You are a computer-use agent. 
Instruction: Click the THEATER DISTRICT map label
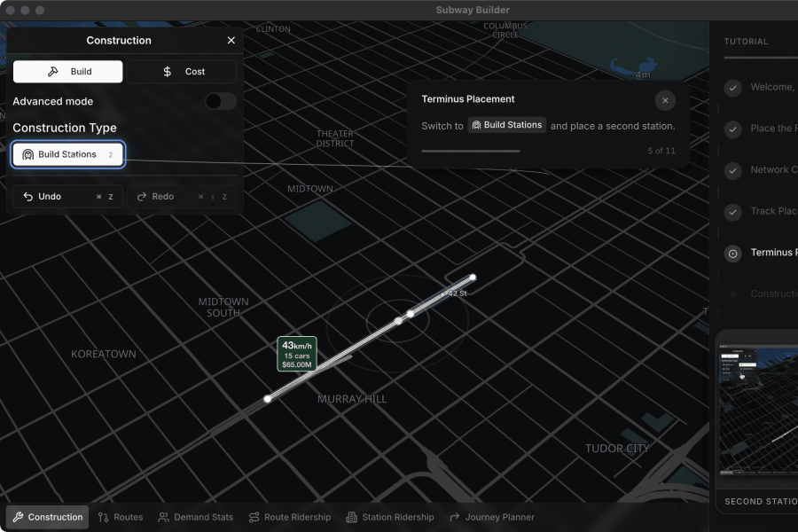coord(334,138)
